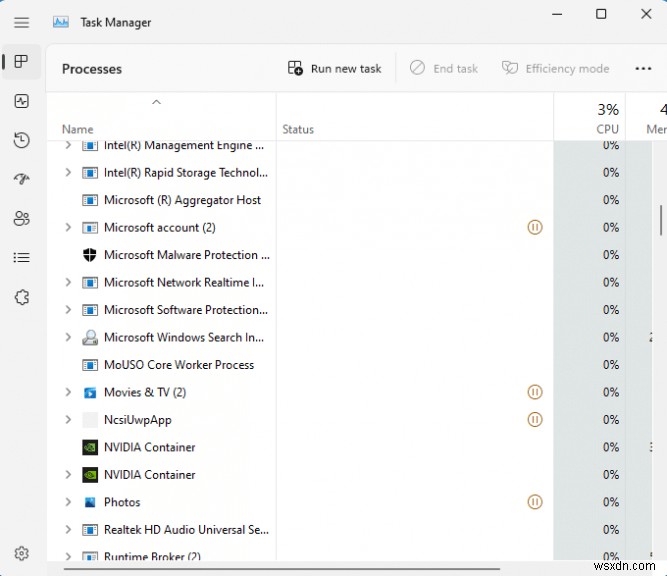Click the first NVIDIA Container icon without chevron
667x576 pixels.
coord(90,447)
